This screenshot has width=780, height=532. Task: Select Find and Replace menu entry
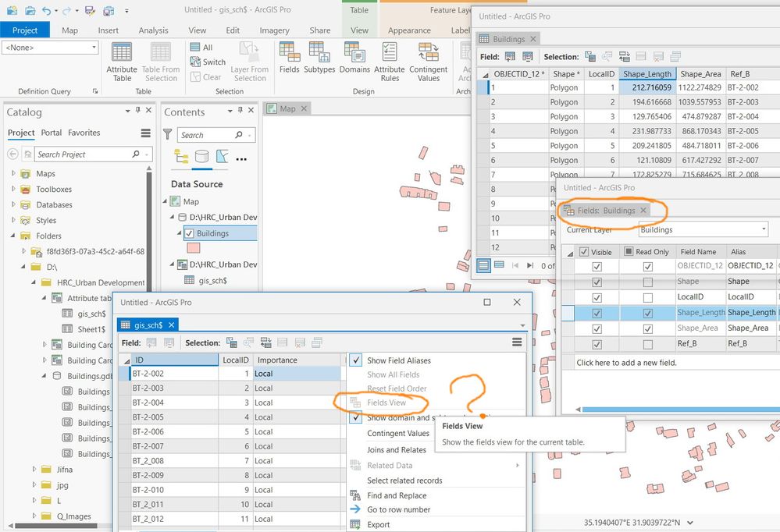point(397,495)
